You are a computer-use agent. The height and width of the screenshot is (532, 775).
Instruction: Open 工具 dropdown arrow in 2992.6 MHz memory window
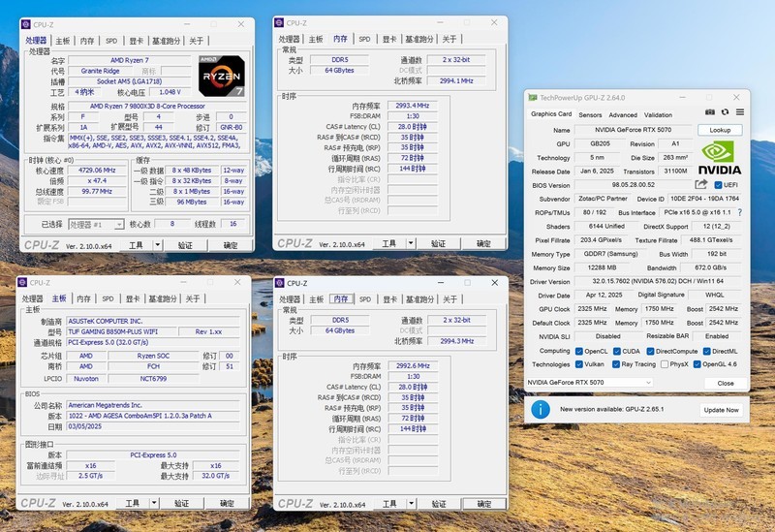[x=411, y=503]
